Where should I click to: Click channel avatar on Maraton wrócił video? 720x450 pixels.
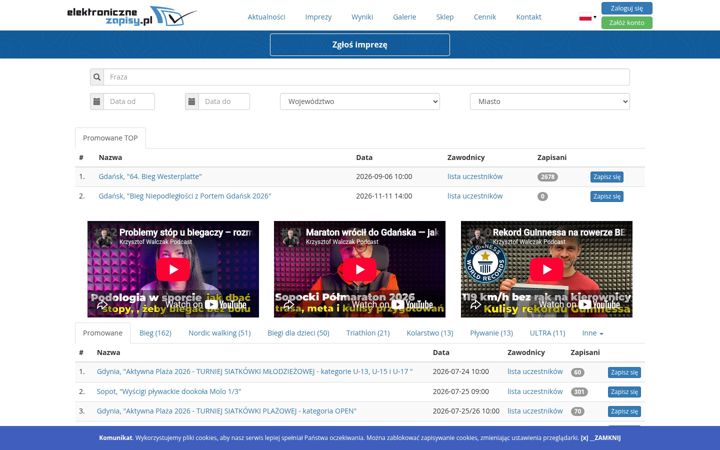pos(291,237)
